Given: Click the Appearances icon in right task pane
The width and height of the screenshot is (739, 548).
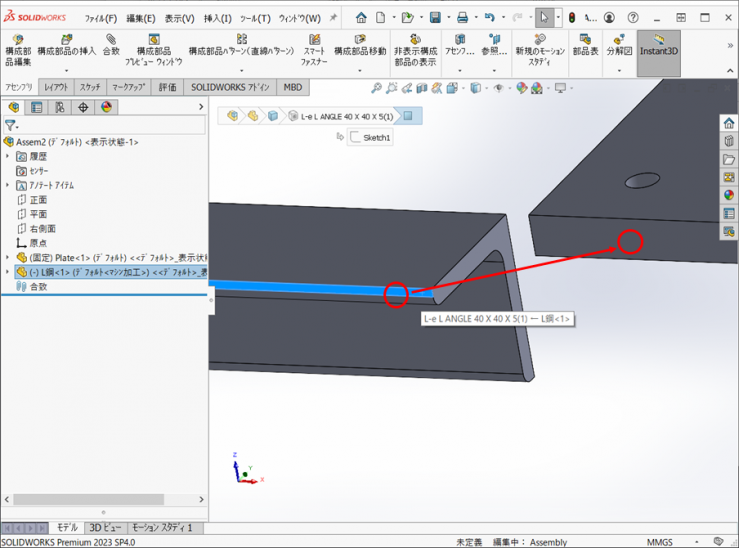Looking at the screenshot, I should (x=729, y=195).
